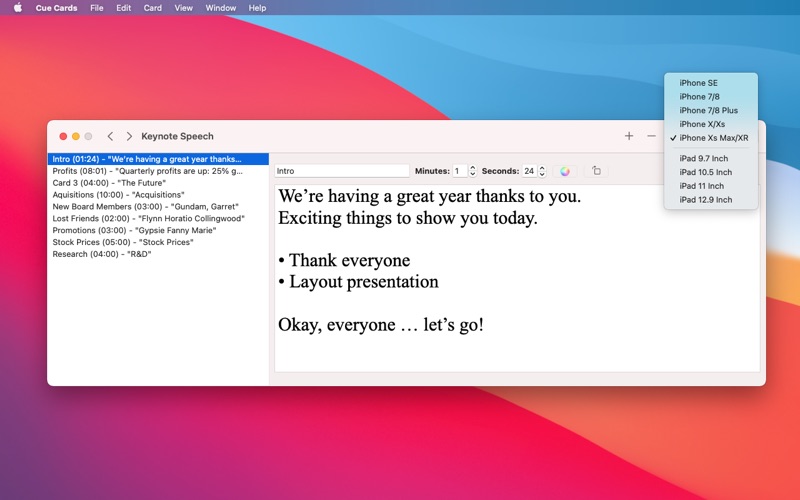Choose iPad 10.5 Inch device size
This screenshot has width=800, height=500.
[711, 172]
